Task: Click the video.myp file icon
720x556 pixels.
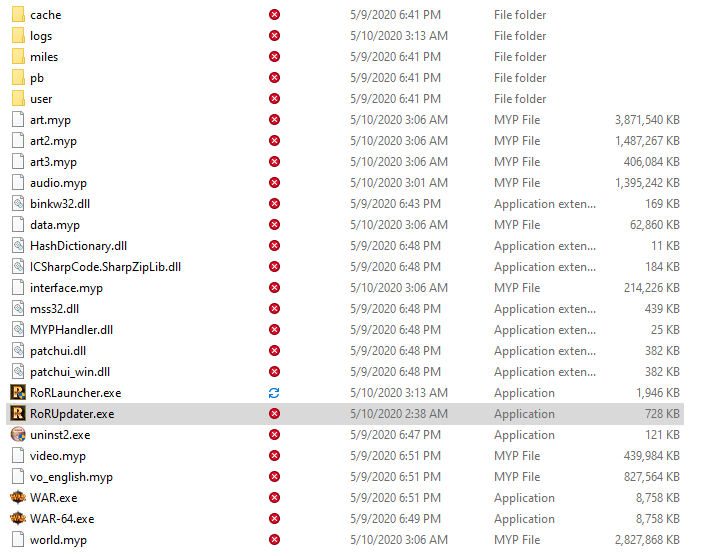Action: [x=18, y=456]
